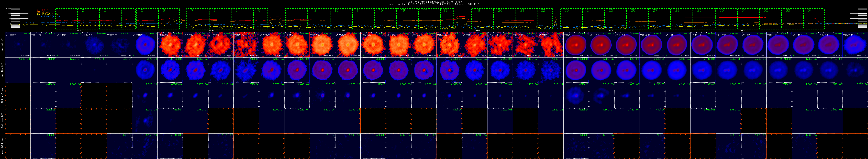Image resolution: width=868 pixels, height=159 pixels.
Task: Open the 04:55:52 image in the 3-6 keV row
Action: (246, 44)
